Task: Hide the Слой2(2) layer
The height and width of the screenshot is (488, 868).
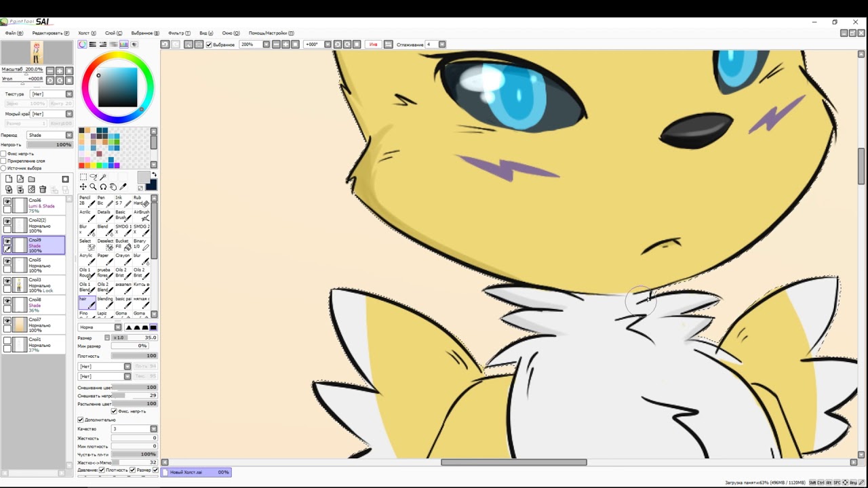Action: click(7, 221)
